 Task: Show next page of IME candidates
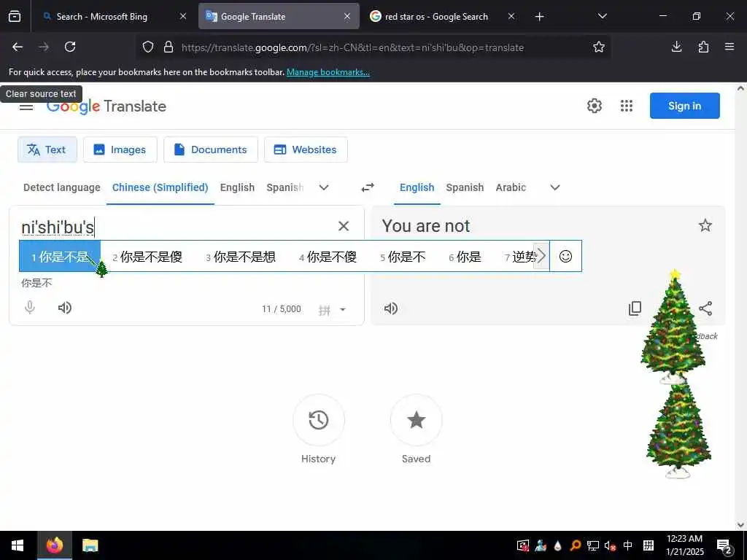pos(541,256)
